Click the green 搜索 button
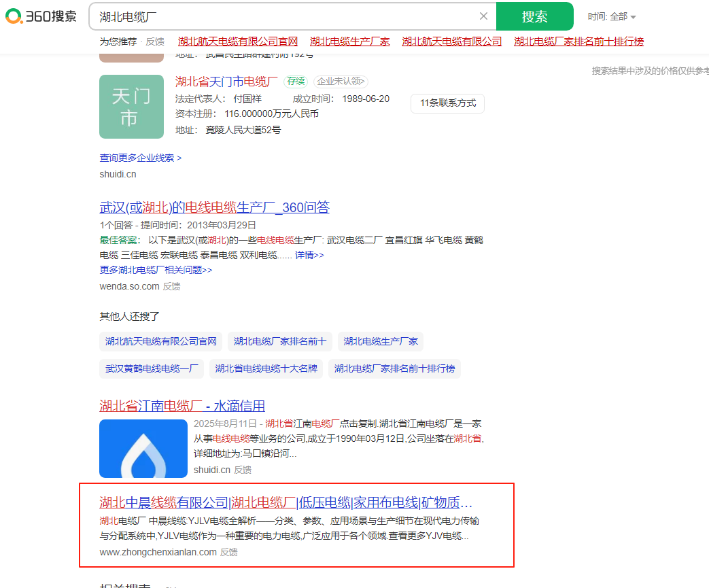Screen dimensions: 709x588 tap(534, 16)
